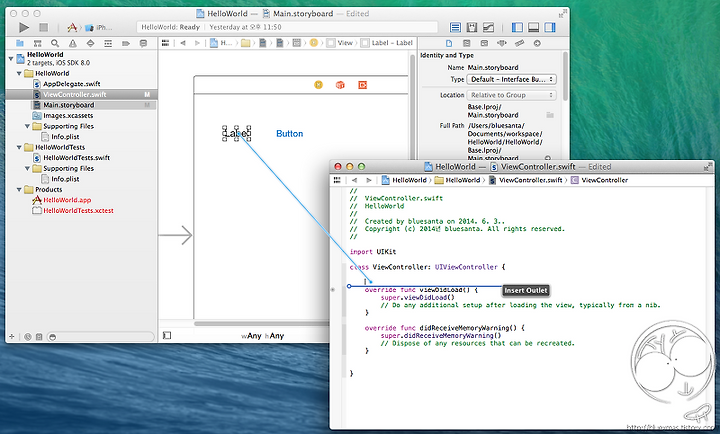
Task: Click the inspector pane vertical scrollbar
Action: point(565,76)
